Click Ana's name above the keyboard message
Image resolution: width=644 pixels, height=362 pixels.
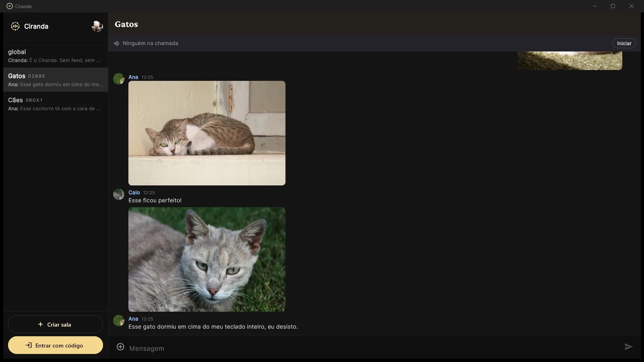point(133,319)
